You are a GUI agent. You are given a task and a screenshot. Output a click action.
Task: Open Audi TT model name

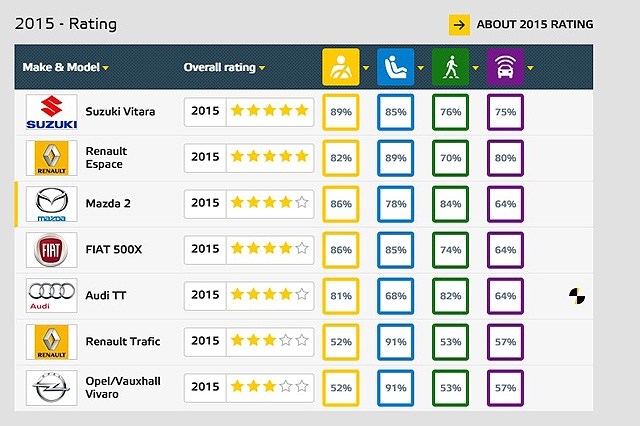(106, 295)
